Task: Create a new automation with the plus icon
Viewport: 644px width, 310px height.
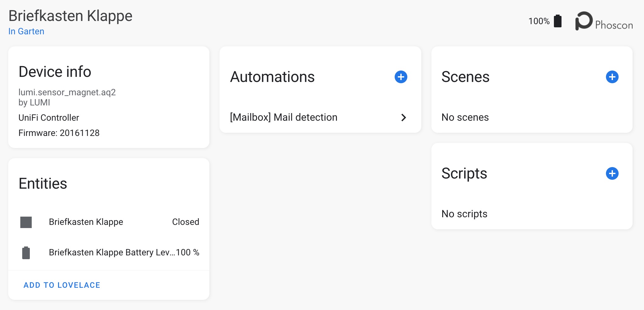Action: pyautogui.click(x=401, y=77)
